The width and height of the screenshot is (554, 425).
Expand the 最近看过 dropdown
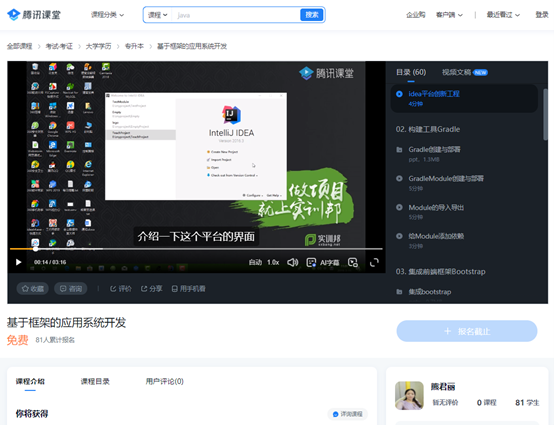point(503,15)
